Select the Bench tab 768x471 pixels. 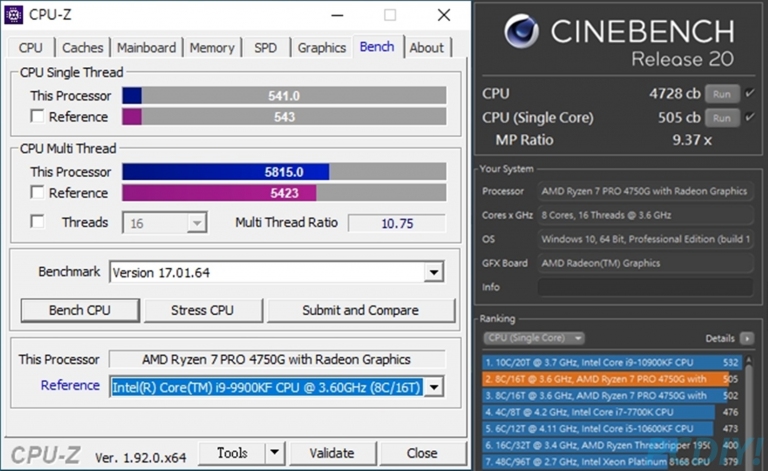pos(377,47)
